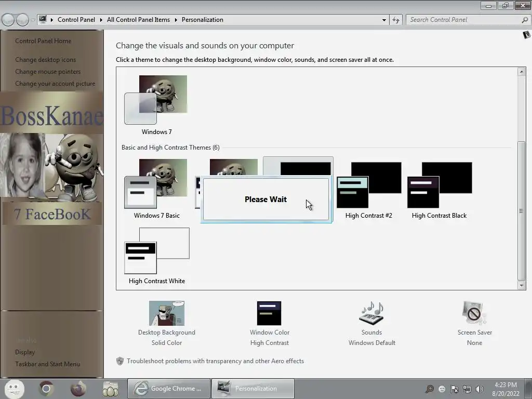Expand the arrow after All Control Panel Items

coord(176,20)
